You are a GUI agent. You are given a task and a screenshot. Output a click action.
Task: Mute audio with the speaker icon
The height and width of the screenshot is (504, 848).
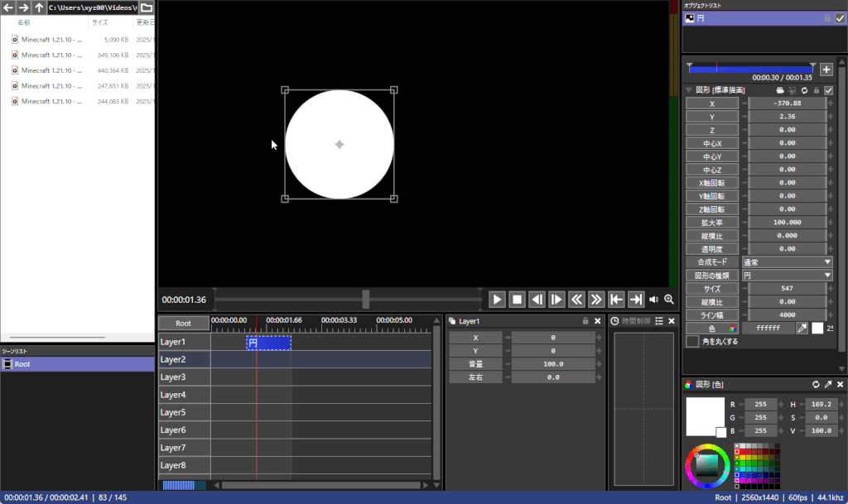[654, 300]
